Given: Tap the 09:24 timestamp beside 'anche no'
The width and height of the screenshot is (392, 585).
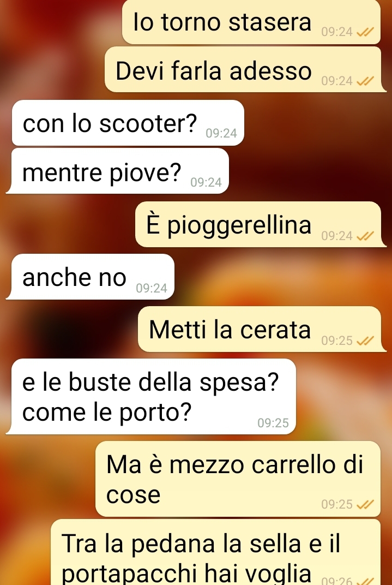Looking at the screenshot, I should click(152, 288).
